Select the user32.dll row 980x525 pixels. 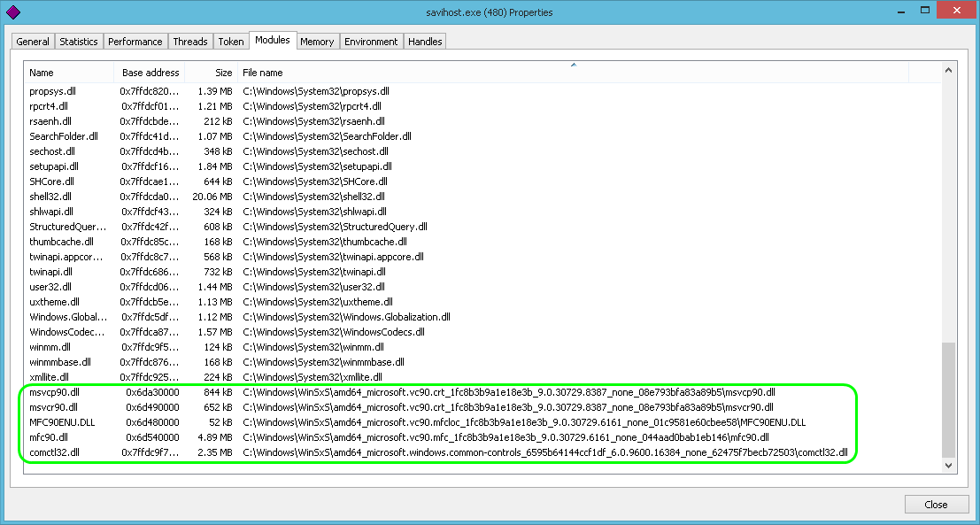pos(482,287)
